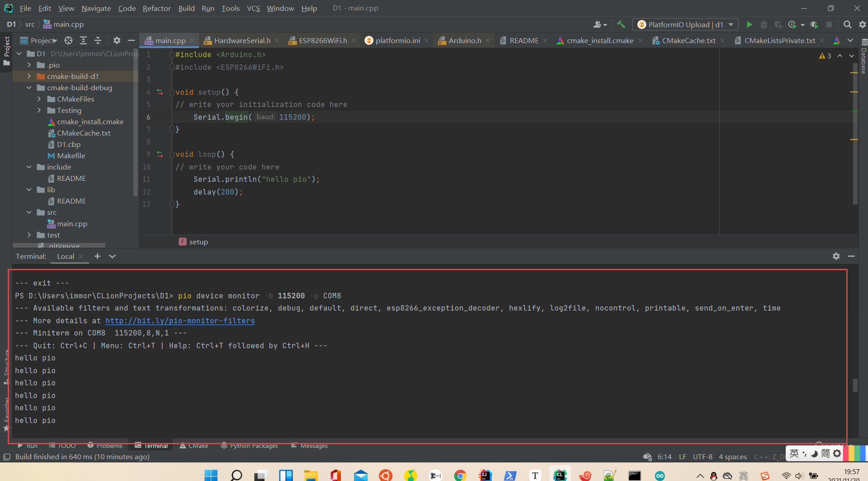Open terminal settings via its gear icon
This screenshot has height=481, width=868.
point(835,256)
